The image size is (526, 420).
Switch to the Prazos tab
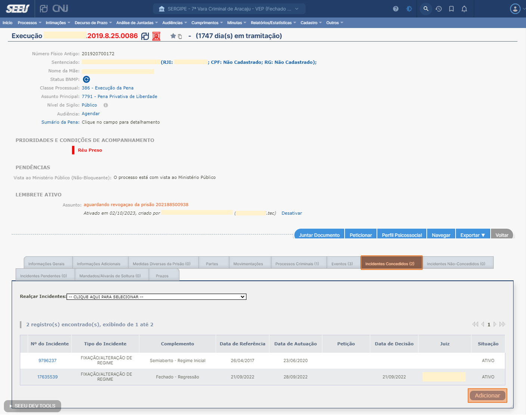(164, 275)
